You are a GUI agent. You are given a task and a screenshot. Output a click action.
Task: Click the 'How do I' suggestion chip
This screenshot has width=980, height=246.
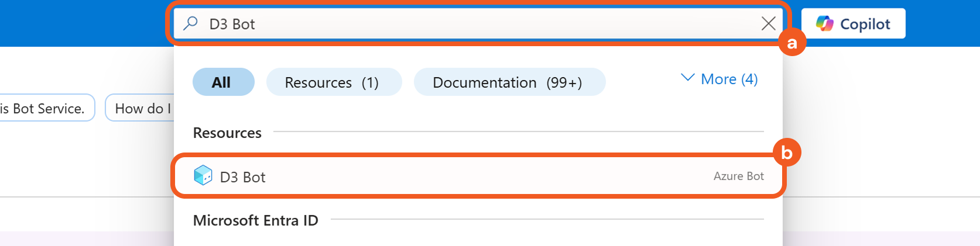141,108
